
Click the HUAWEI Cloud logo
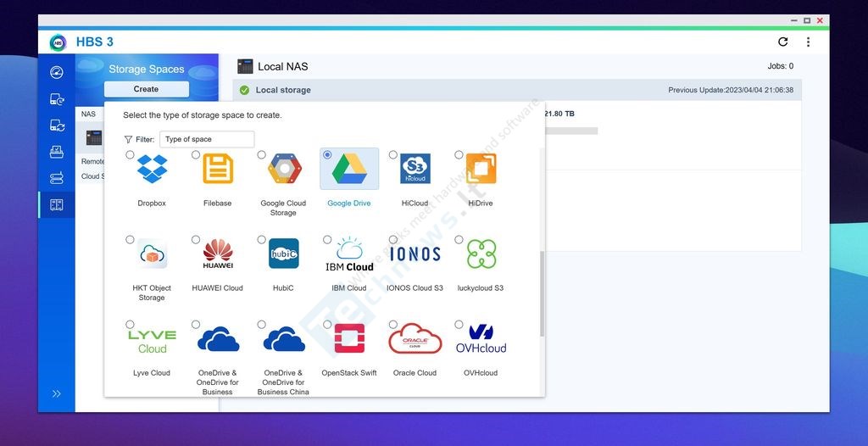tap(218, 254)
